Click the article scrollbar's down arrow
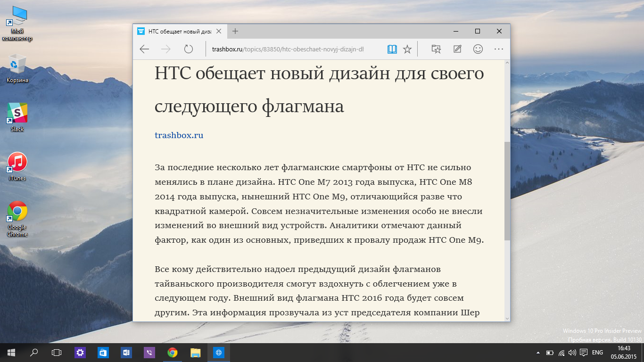 (x=507, y=318)
